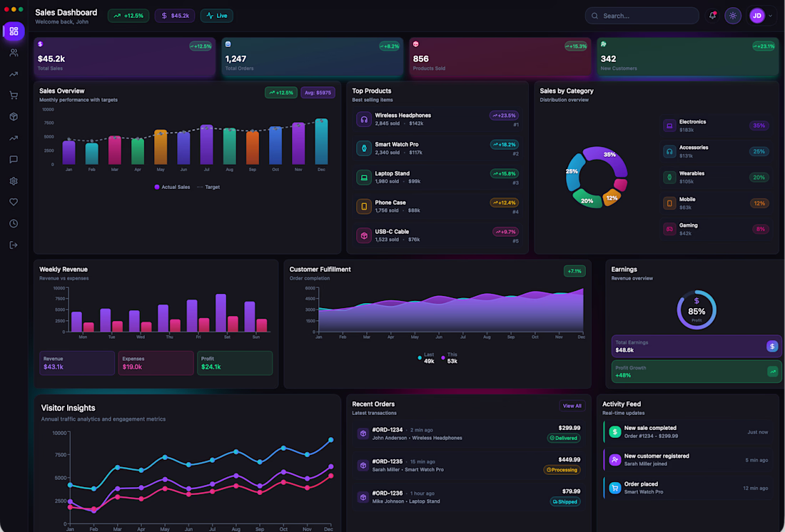This screenshot has width=785, height=532.
Task: Toggle the Actual Sales legend item
Action: point(172,187)
